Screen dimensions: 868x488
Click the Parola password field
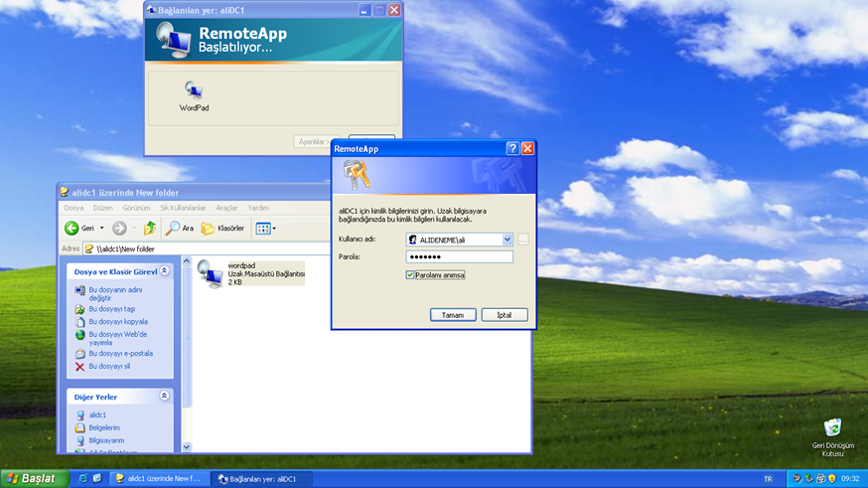[460, 256]
